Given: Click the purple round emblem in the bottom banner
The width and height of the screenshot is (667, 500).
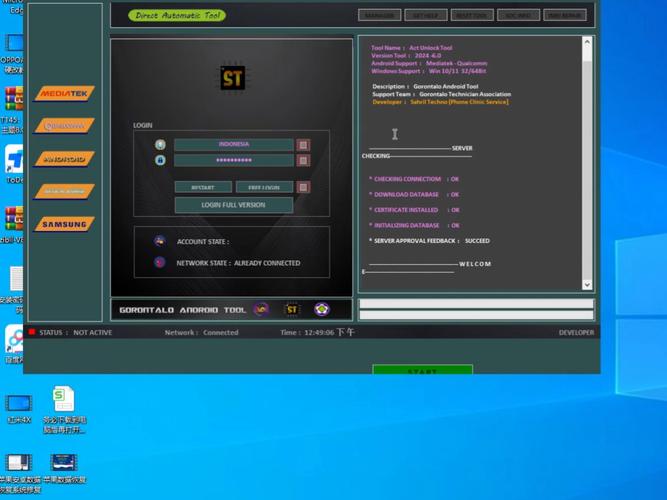Looking at the screenshot, I should (322, 309).
